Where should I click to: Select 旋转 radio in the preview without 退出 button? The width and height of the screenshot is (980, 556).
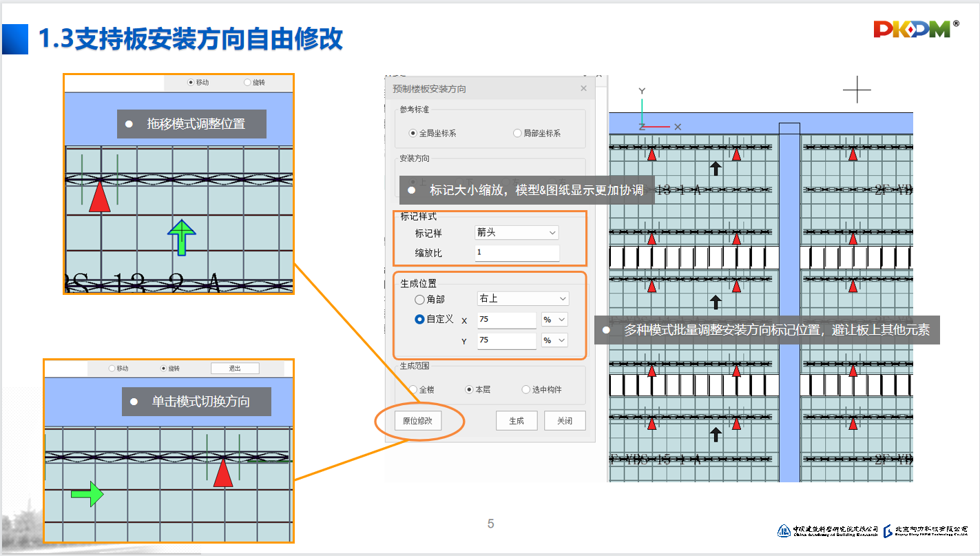pyautogui.click(x=247, y=82)
